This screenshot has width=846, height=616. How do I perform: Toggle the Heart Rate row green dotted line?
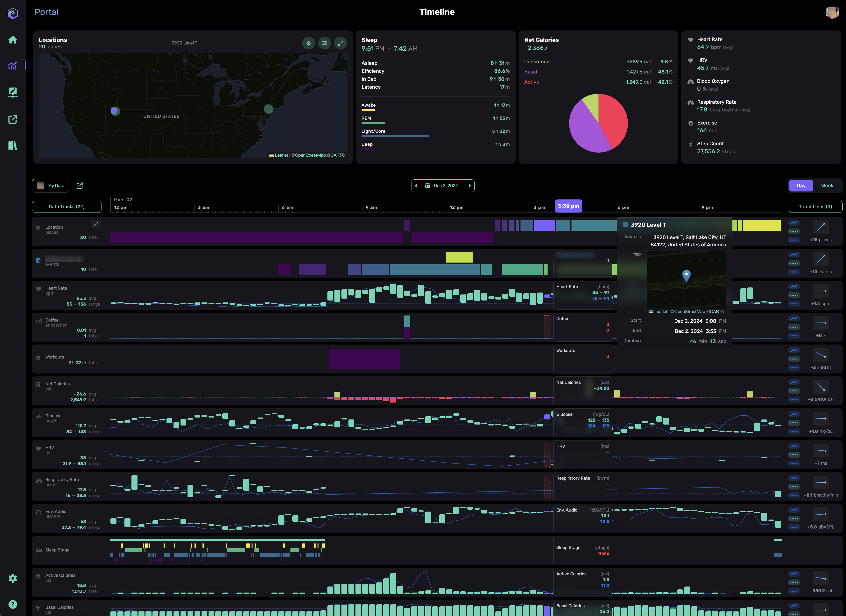coord(794,295)
